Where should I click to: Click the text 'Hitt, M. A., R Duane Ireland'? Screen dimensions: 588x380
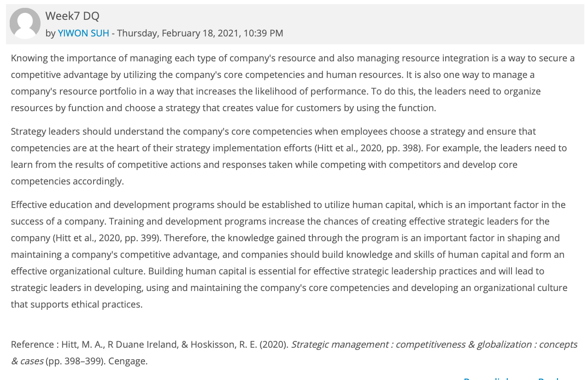tap(120, 344)
